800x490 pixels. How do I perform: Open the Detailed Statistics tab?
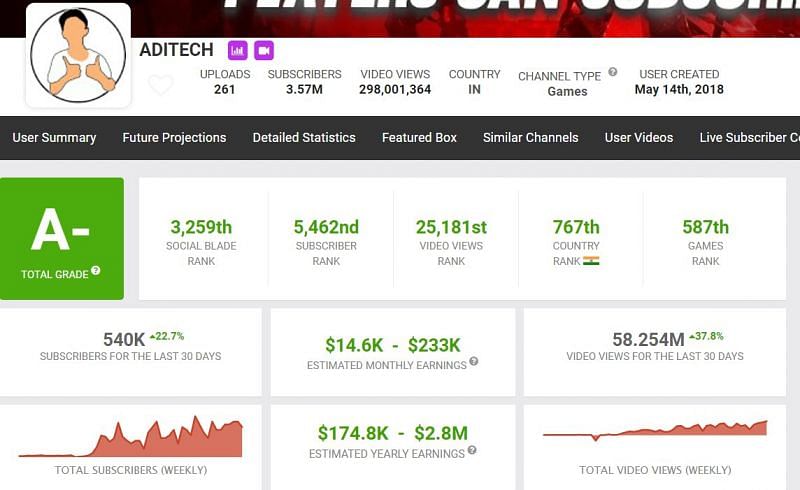coord(304,137)
